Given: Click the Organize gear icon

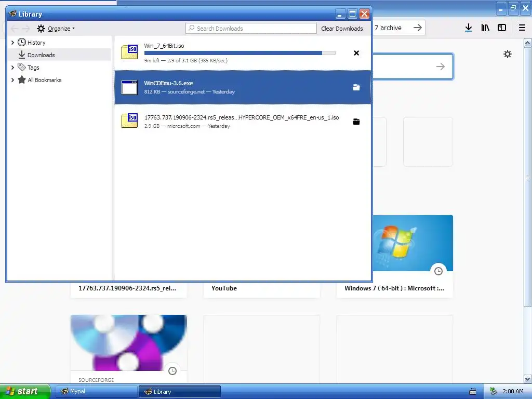Looking at the screenshot, I should [41, 29].
